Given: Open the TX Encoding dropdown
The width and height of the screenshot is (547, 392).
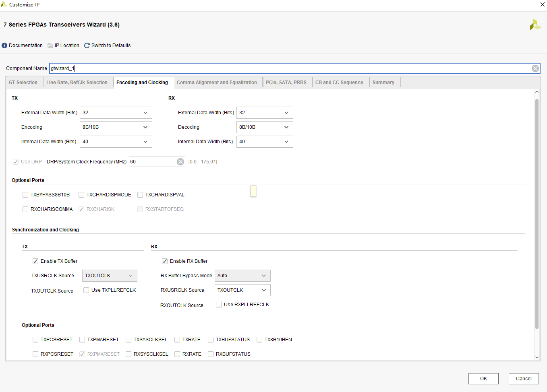Looking at the screenshot, I should click(116, 127).
